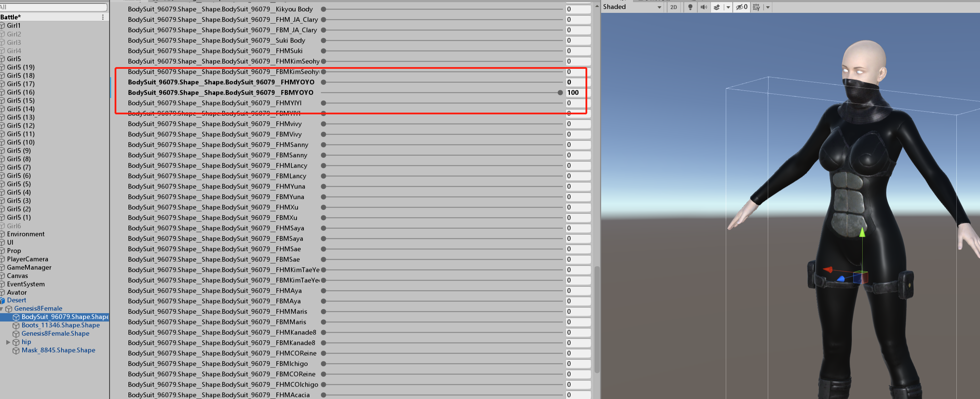Click the All search field above the hierarchy

(x=53, y=7)
